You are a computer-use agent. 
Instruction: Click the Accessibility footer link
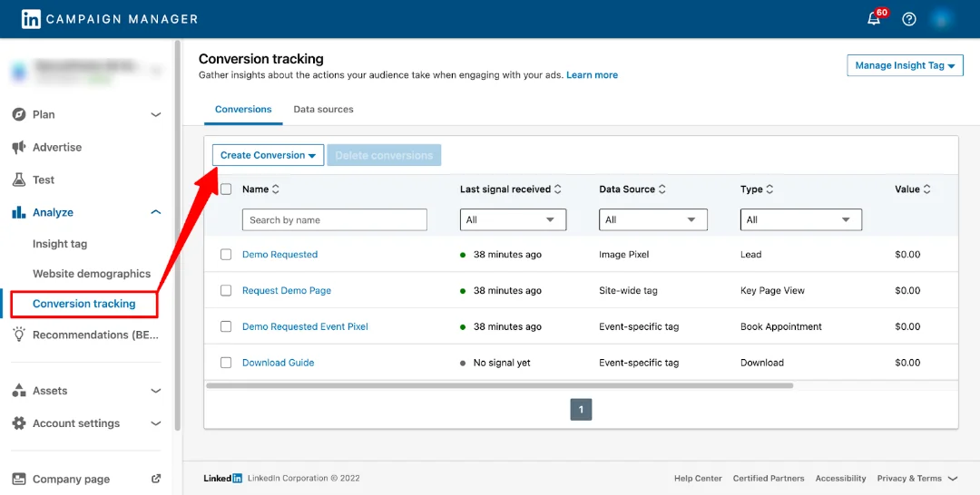[x=840, y=479]
